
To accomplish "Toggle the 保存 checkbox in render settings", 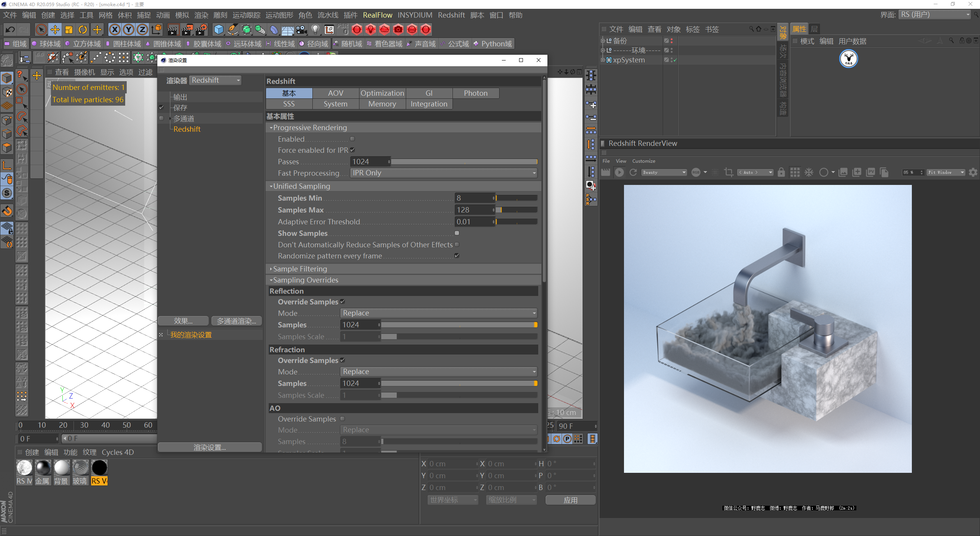I will (162, 108).
